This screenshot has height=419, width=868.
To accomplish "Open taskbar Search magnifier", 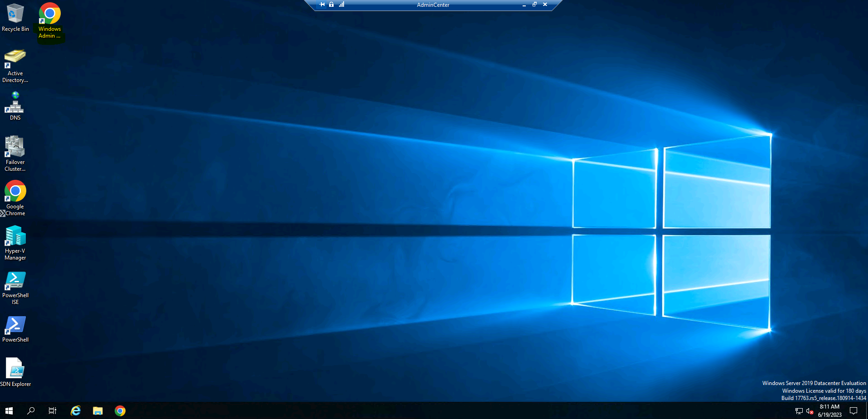I will pyautogui.click(x=31, y=411).
